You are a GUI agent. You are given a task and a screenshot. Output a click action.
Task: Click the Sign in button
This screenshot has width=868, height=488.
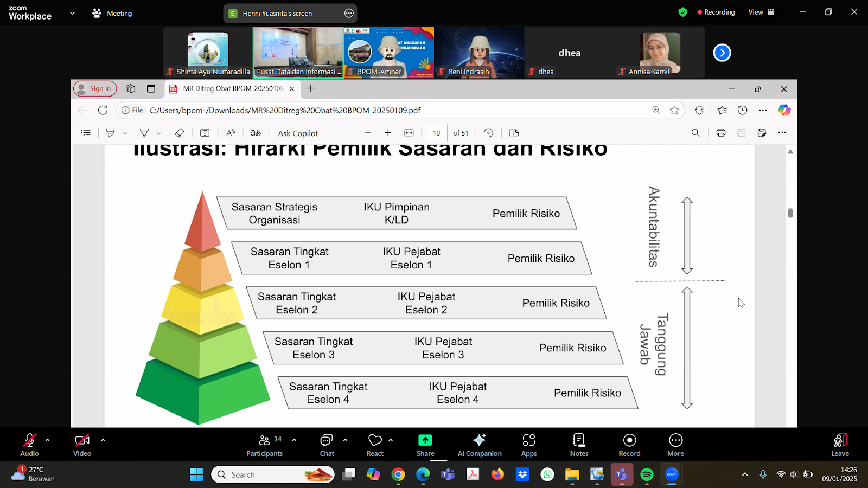[x=95, y=88]
